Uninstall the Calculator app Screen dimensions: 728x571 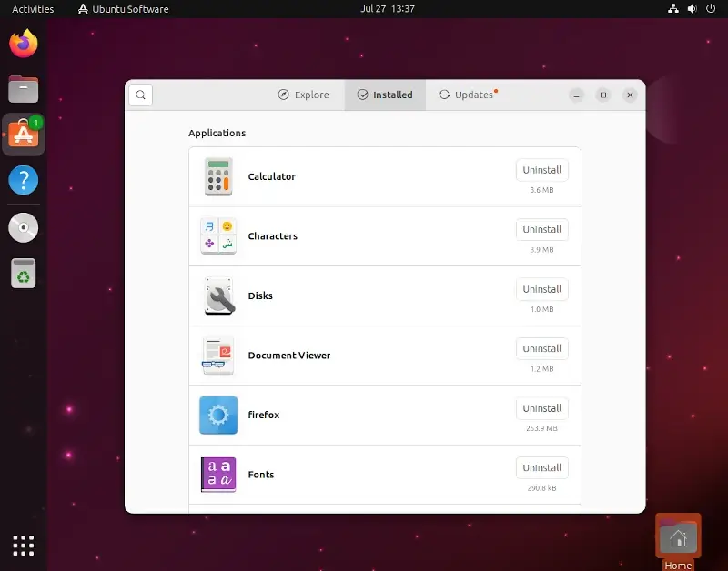541,170
